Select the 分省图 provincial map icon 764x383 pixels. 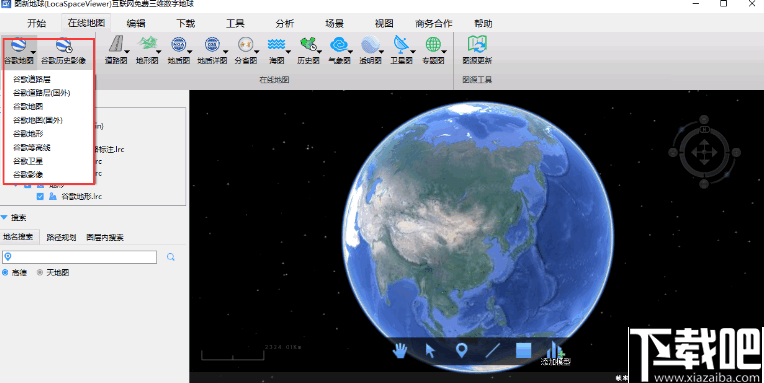(245, 44)
